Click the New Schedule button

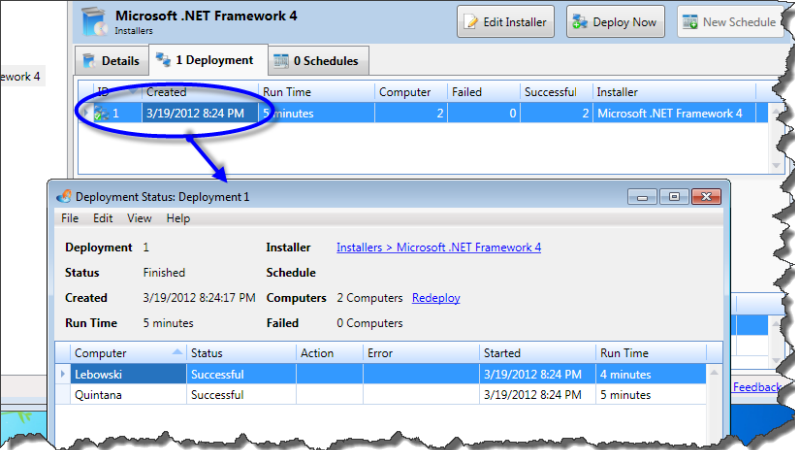coord(731,22)
